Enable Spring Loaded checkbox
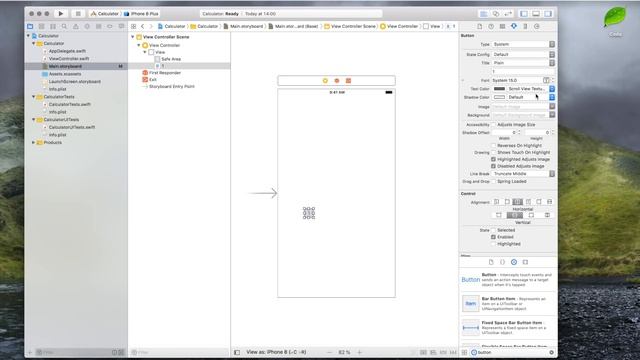This screenshot has width=640, height=360. tap(493, 181)
